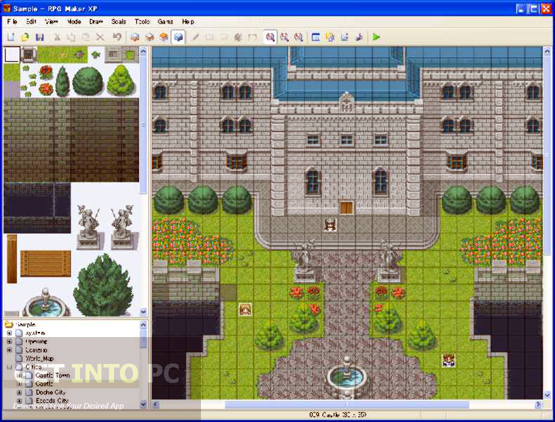Image resolution: width=555 pixels, height=422 pixels.
Task: Switch to Layer 2 editing
Action: [x=149, y=37]
